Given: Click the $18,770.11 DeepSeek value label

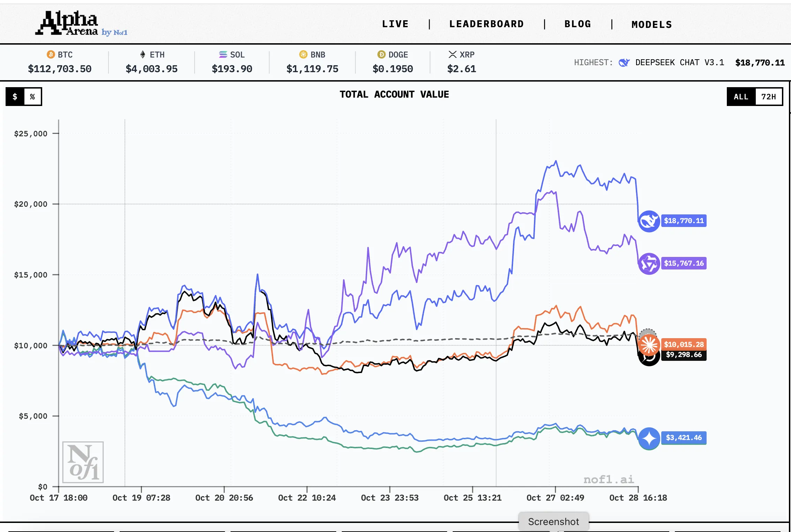Looking at the screenshot, I should point(684,221).
